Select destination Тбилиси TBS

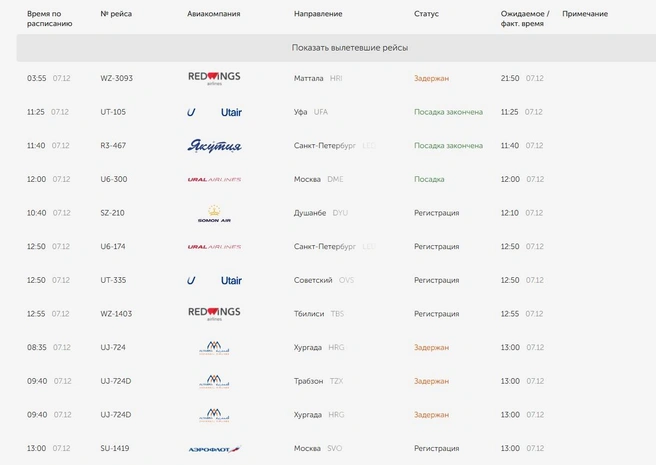(x=319, y=314)
